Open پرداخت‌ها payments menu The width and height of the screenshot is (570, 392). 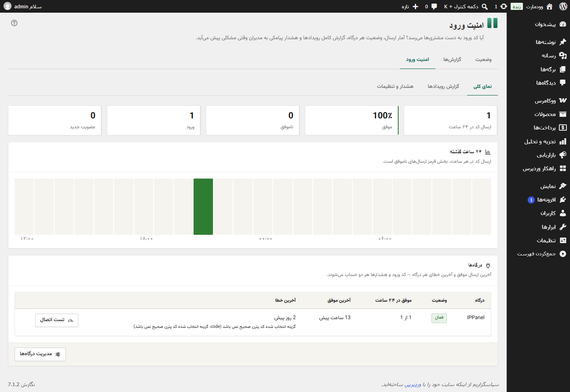(x=538, y=127)
